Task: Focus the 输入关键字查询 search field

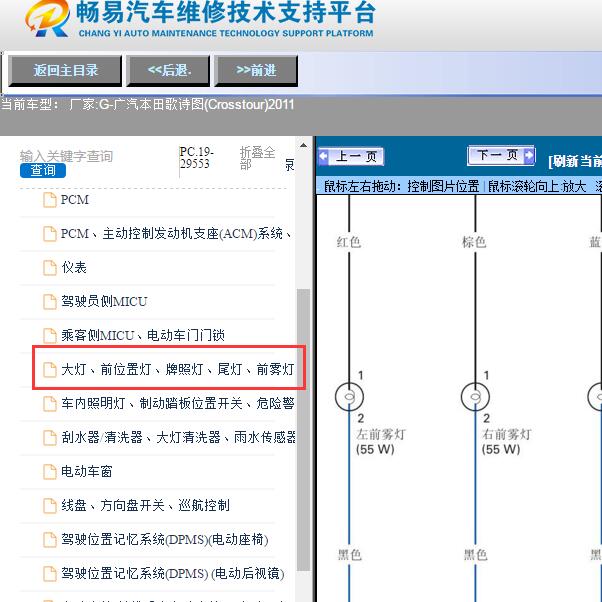Action: [x=66, y=156]
